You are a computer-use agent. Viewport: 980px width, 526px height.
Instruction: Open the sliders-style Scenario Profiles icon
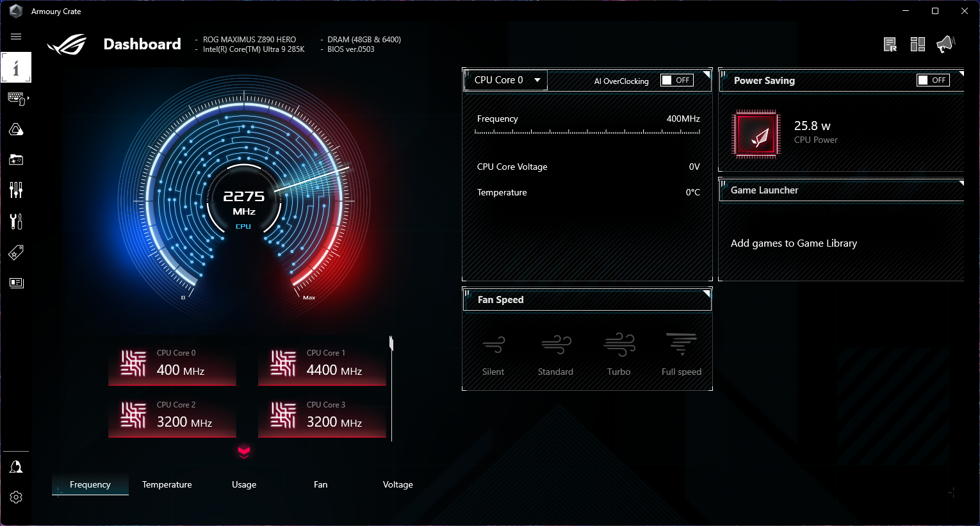[x=16, y=190]
